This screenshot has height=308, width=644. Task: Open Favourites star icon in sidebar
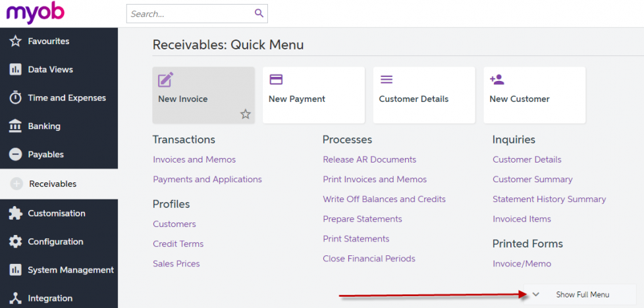pos(15,41)
